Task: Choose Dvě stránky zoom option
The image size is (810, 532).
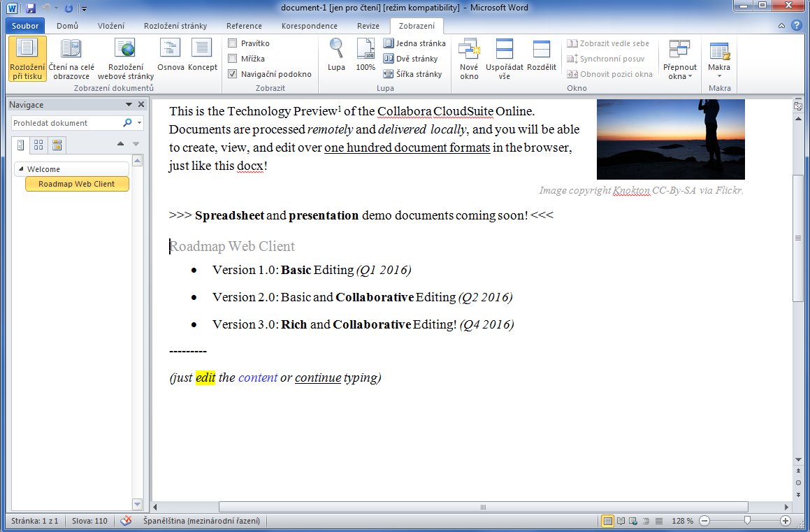Action: [x=411, y=59]
